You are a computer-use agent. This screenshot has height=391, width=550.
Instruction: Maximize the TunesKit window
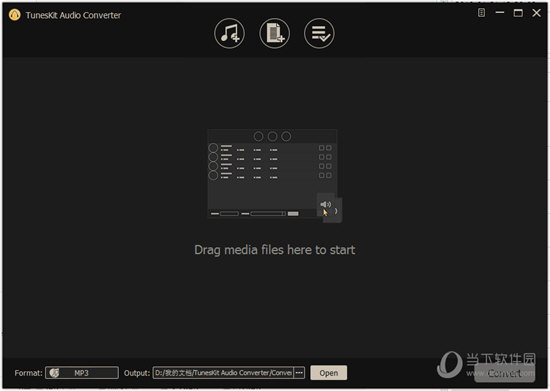[x=518, y=13]
